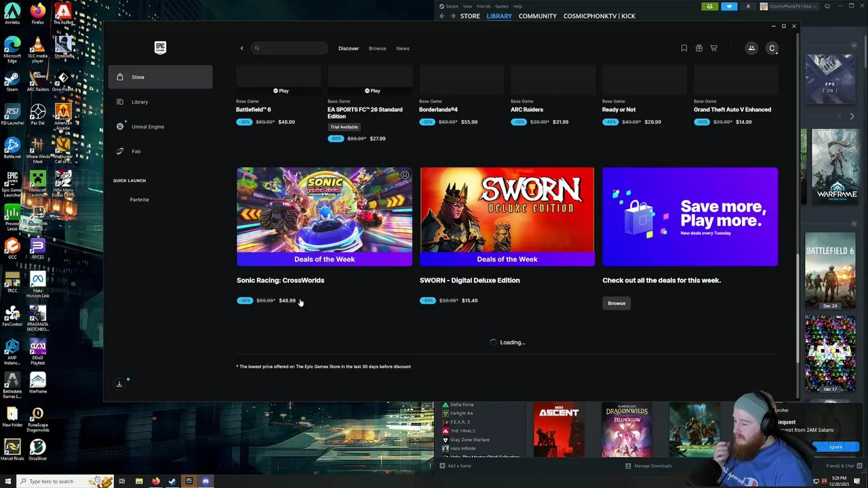
Task: Select Fab in Epic sidebar
Action: pos(160,151)
